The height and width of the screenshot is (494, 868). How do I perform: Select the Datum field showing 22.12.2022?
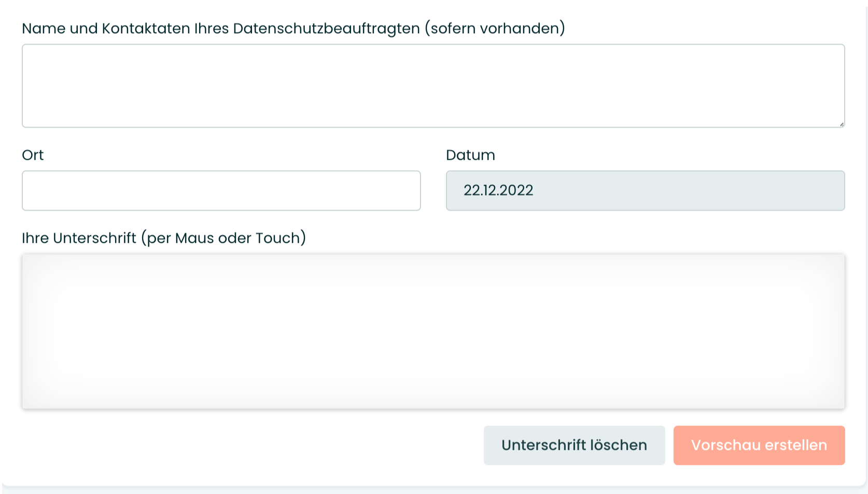click(x=646, y=190)
